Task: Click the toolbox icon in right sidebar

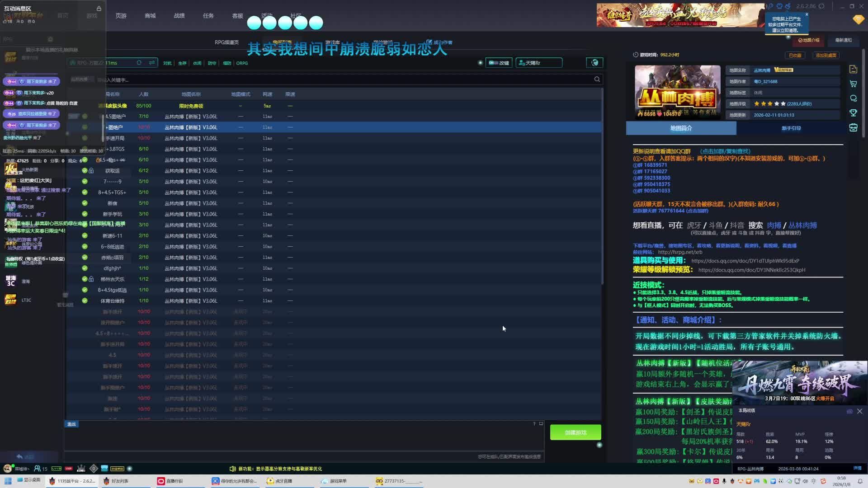Action: click(853, 128)
